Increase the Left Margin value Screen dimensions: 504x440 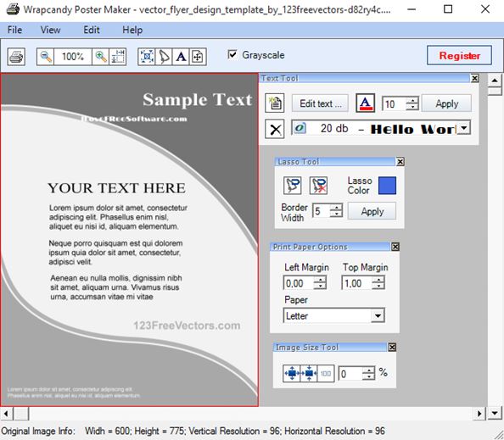pyautogui.click(x=320, y=280)
